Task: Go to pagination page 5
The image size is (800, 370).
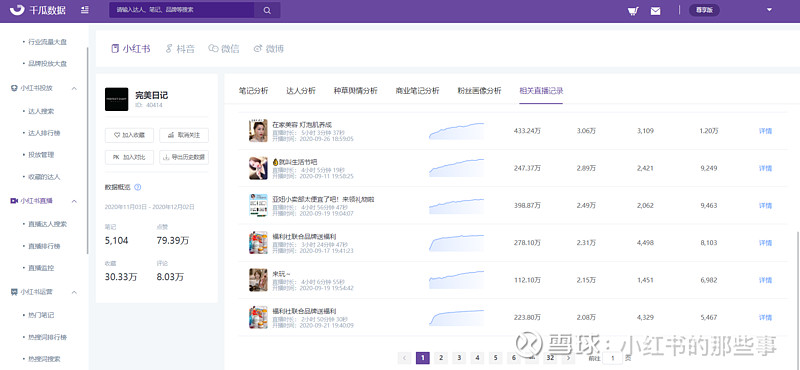Action: (495, 358)
